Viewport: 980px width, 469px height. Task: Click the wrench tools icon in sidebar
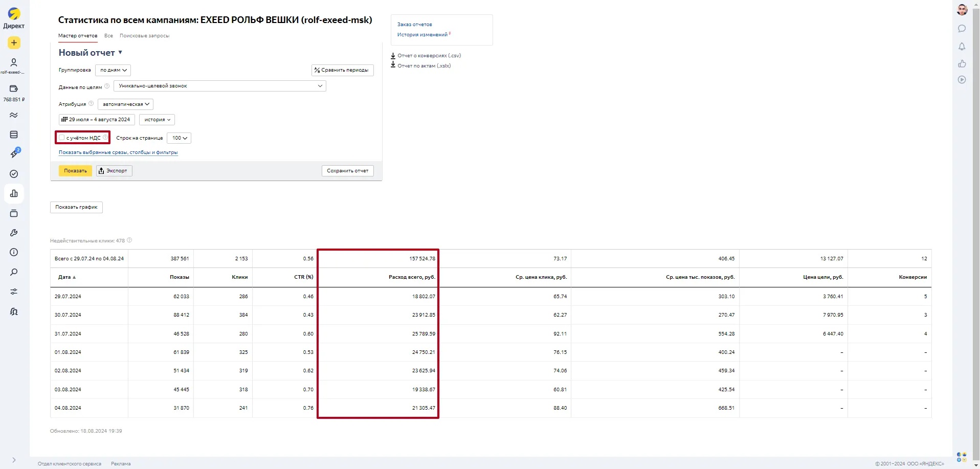pyautogui.click(x=14, y=233)
